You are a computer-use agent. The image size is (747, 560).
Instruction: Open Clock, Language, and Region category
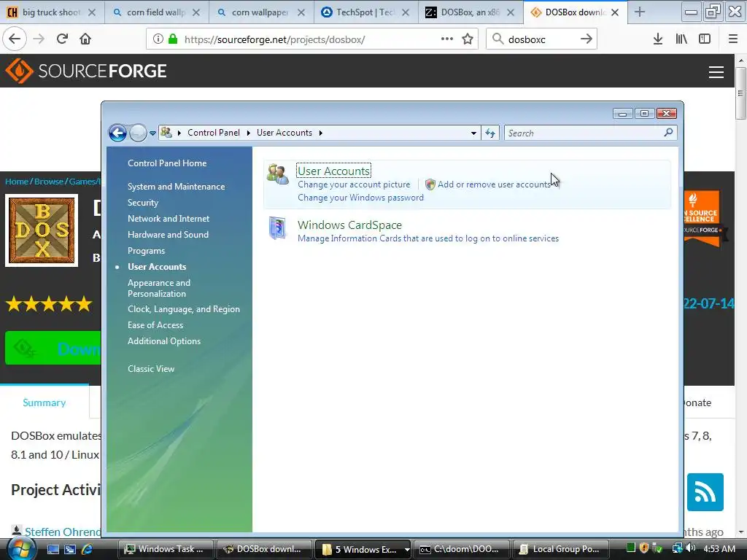pos(184,309)
